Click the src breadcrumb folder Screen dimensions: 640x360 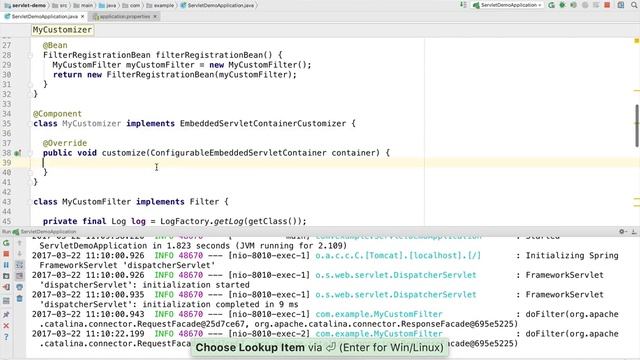pos(60,5)
